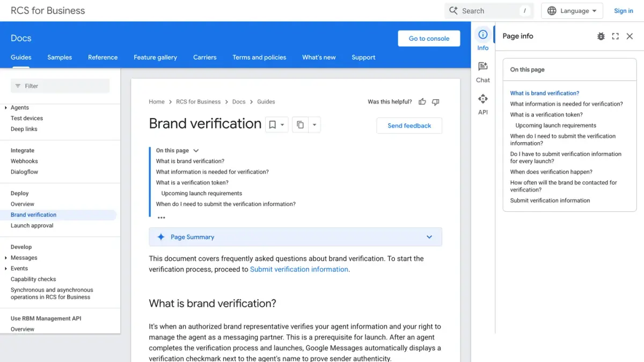Click 'When does verification happen?' in Page info
The image size is (644, 362).
point(551,172)
